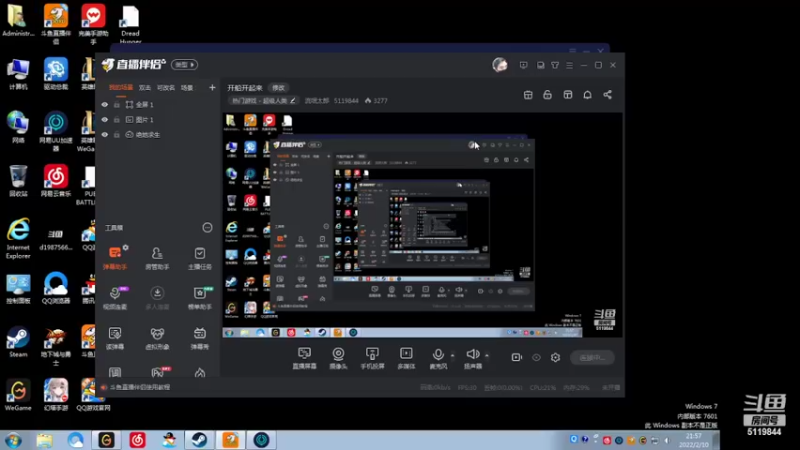The height and width of the screenshot is (450, 800).
Task: Toggle visibility of 图片 1 source
Action: (105, 119)
